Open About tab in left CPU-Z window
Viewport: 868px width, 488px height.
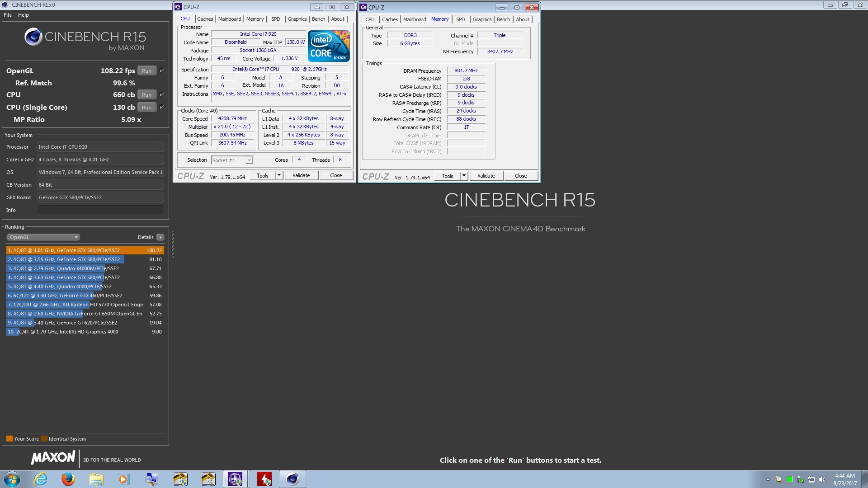pos(338,19)
